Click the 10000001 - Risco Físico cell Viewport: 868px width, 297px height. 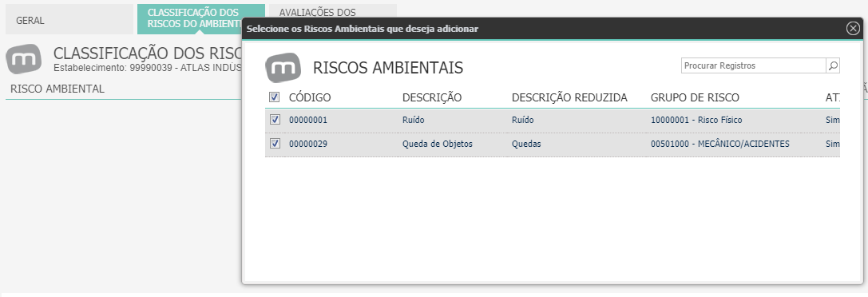(696, 120)
